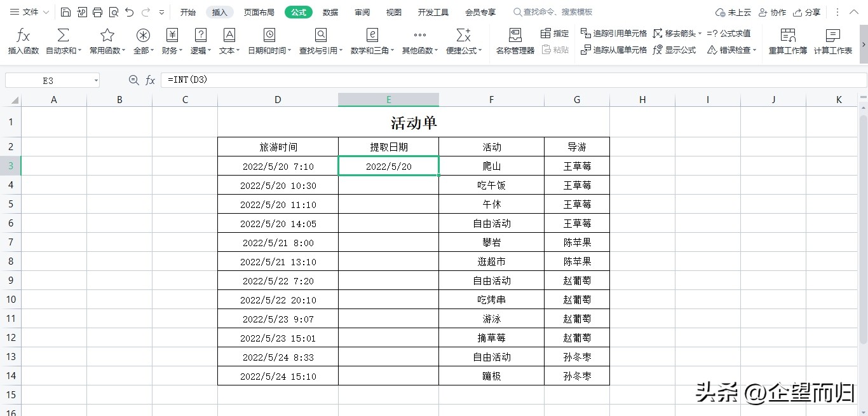
Task: Select the 陈苹果 cell in row 7
Action: click(577, 242)
